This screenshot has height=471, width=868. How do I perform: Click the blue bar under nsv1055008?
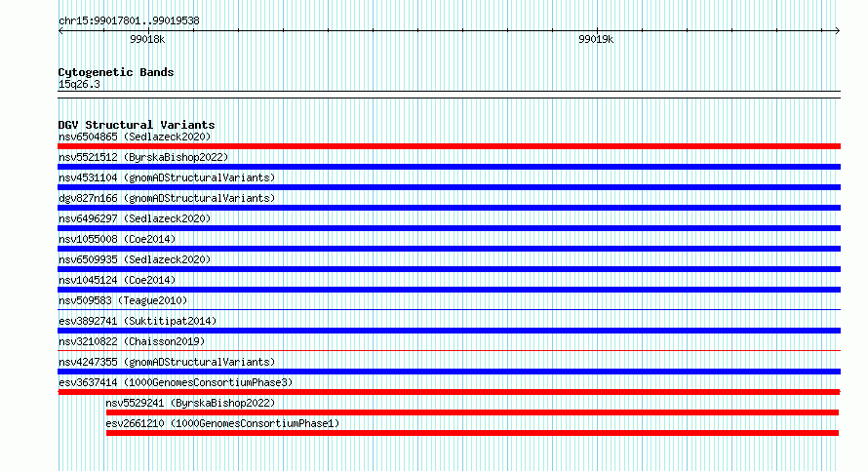[449, 249]
